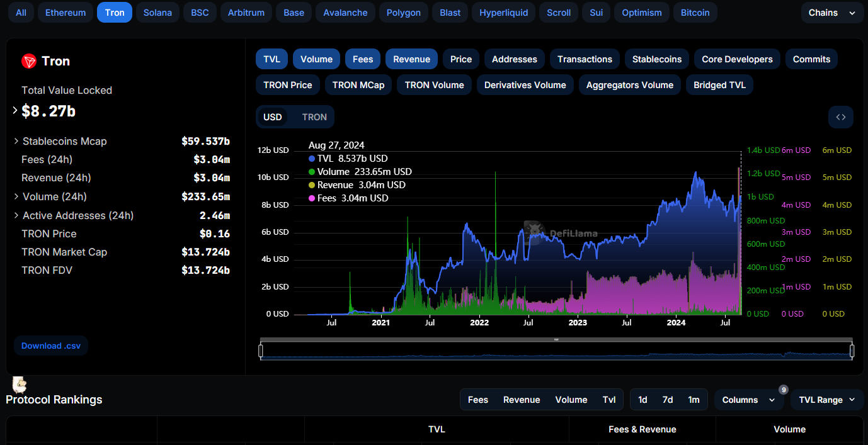The height and width of the screenshot is (445, 868).
Task: Toggle the Fees chart metric
Action: (363, 59)
